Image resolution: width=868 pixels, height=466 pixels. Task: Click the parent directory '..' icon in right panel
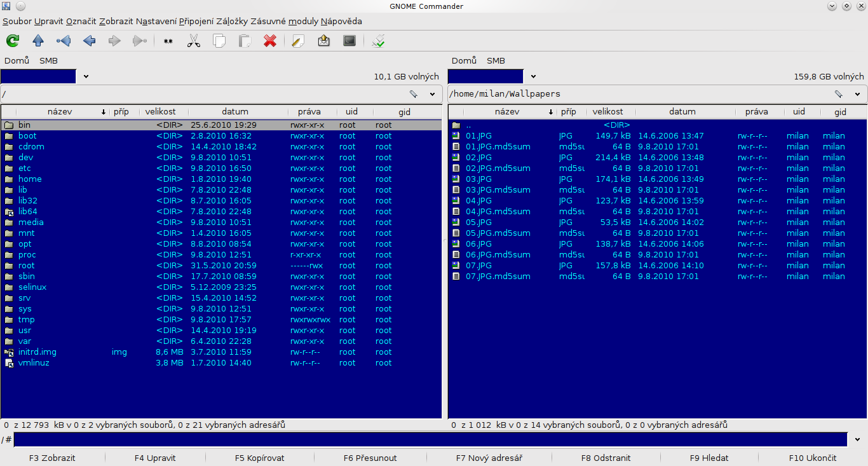click(456, 125)
